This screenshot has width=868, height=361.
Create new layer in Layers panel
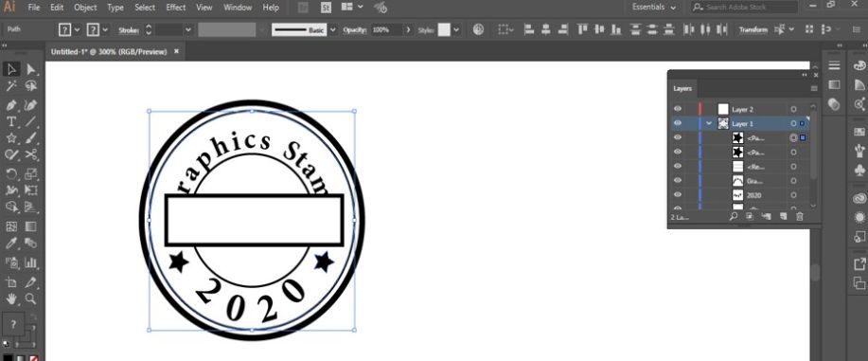click(783, 217)
